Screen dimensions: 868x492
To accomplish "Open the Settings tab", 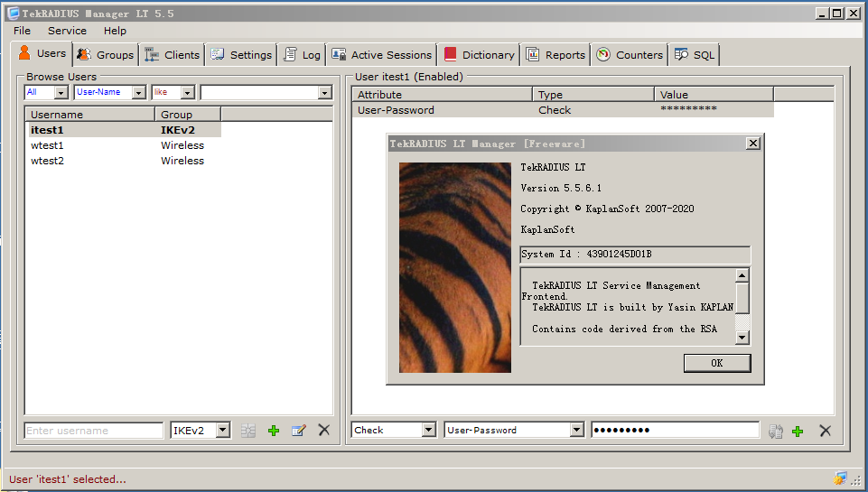I will 241,55.
